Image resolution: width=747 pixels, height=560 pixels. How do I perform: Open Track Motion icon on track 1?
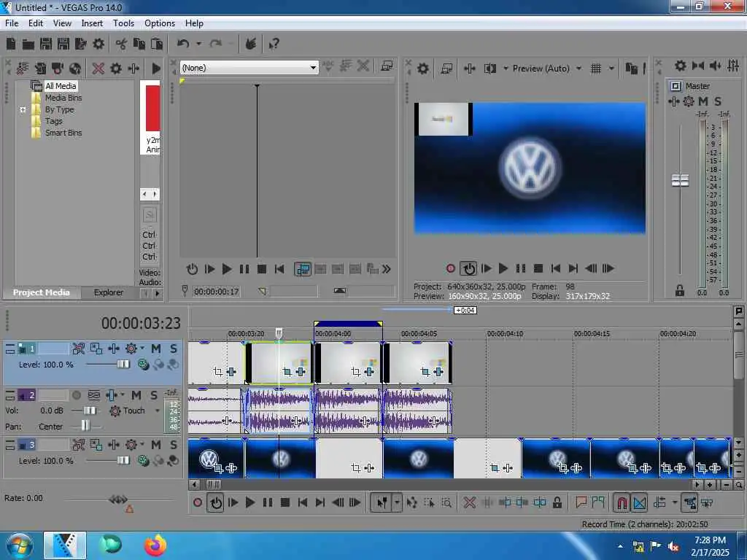(x=78, y=349)
